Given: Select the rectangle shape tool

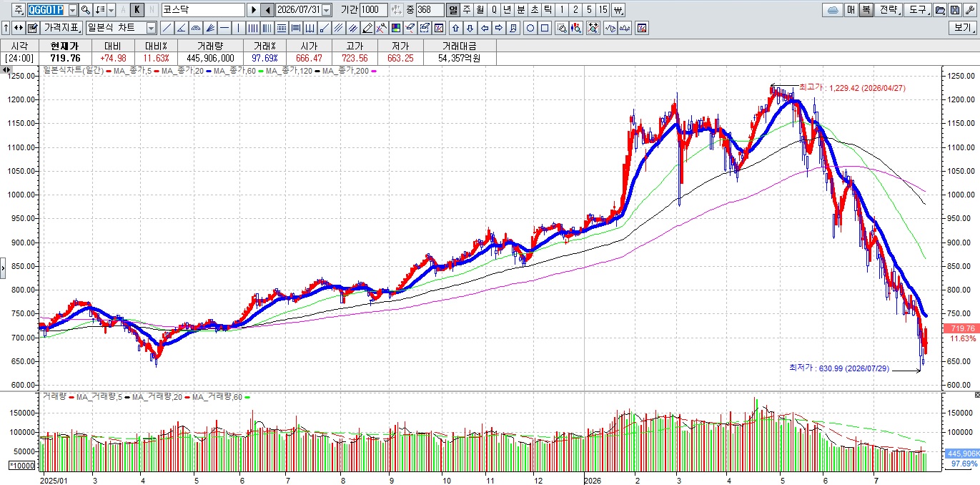Looking at the screenshot, I should (x=544, y=28).
